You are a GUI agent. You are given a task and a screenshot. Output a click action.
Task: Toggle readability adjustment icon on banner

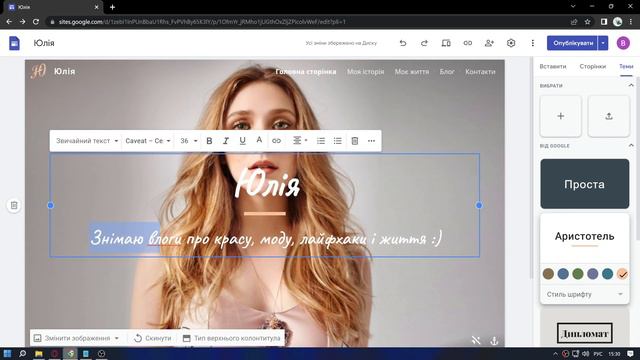click(x=476, y=340)
